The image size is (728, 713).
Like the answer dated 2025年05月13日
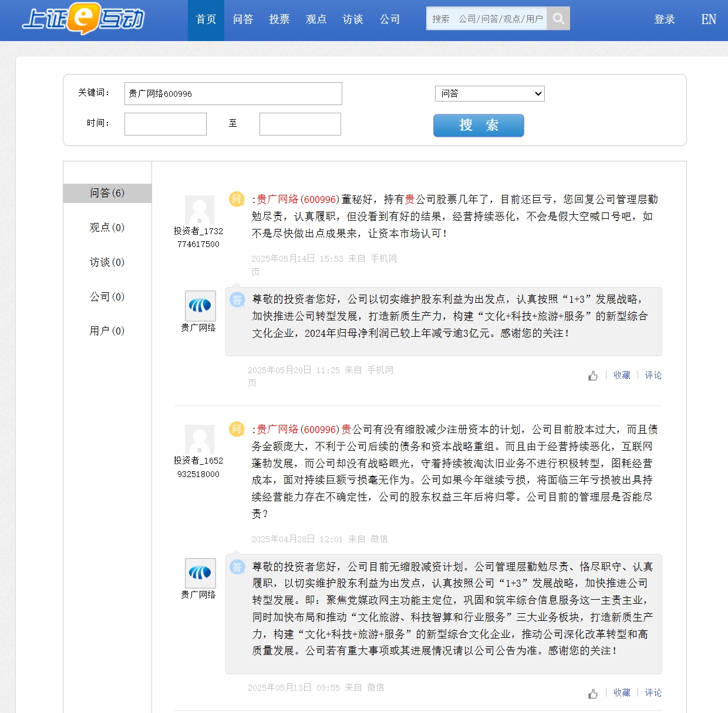(x=593, y=694)
